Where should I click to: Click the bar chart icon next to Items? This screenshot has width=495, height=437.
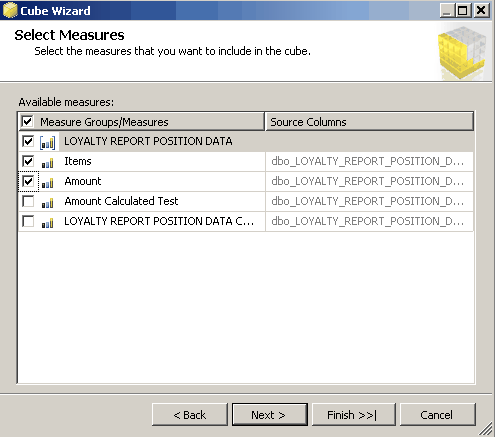[47, 163]
